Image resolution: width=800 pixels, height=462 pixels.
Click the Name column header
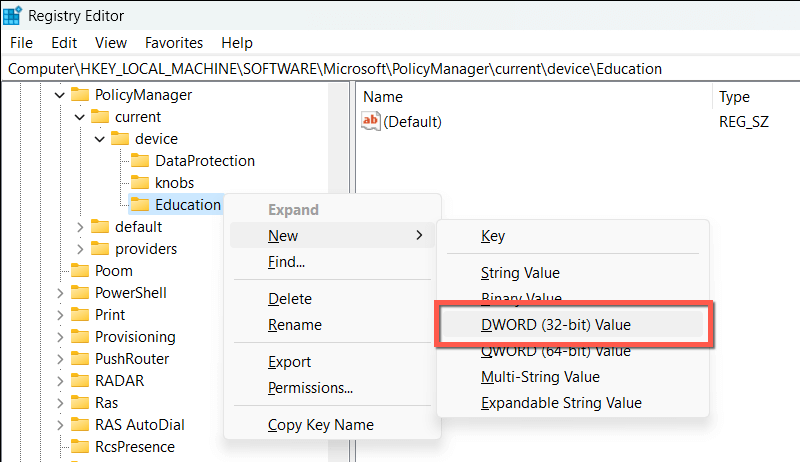tap(383, 97)
